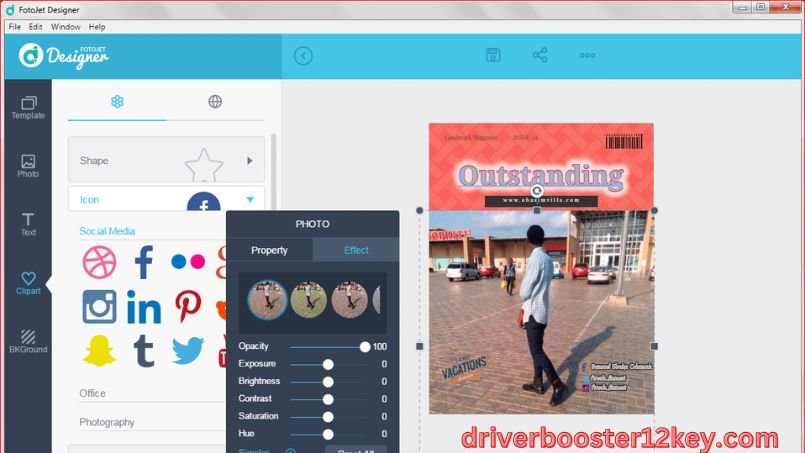Open the File menu
805x453 pixels.
click(15, 27)
